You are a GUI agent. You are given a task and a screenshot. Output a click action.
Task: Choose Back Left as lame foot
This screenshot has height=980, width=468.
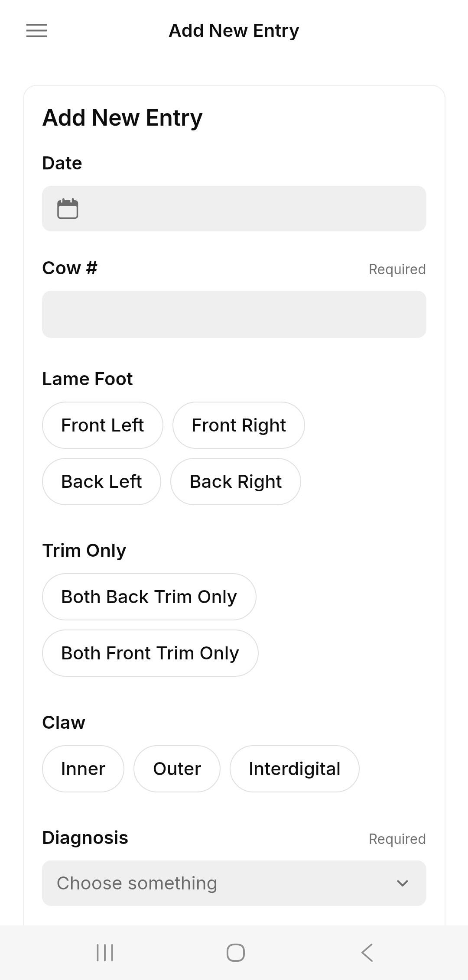(101, 482)
